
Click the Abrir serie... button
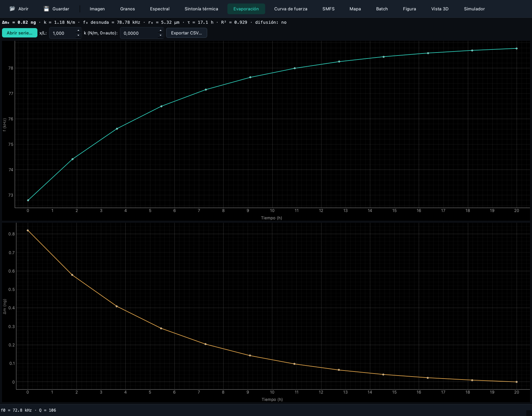coord(20,33)
